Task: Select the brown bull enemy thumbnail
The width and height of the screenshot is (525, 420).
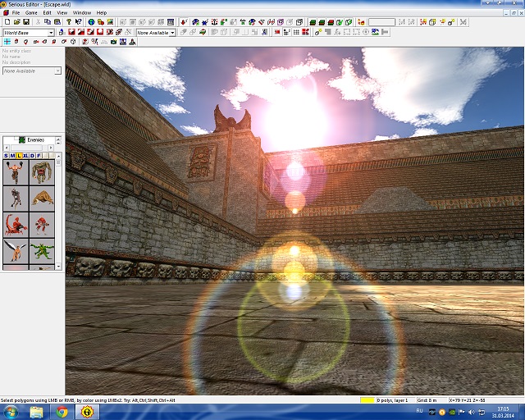Action: pyautogui.click(x=42, y=199)
